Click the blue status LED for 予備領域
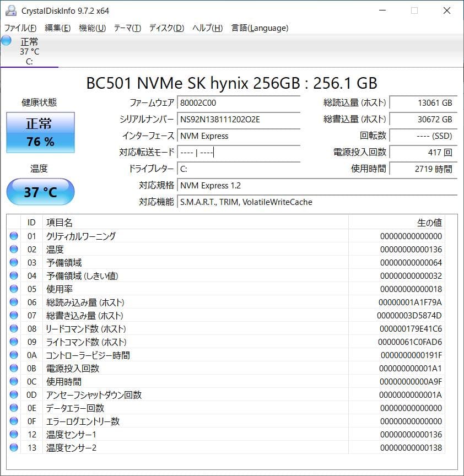 point(13,263)
